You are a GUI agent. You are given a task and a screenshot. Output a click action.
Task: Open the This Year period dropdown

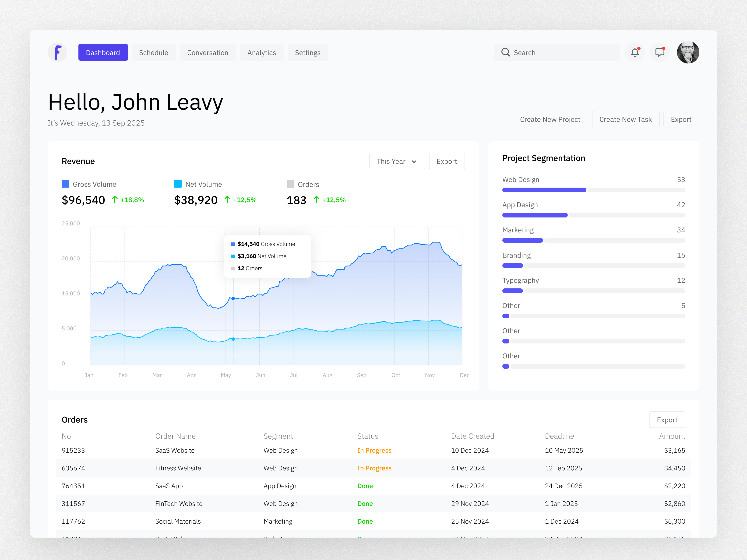point(397,161)
